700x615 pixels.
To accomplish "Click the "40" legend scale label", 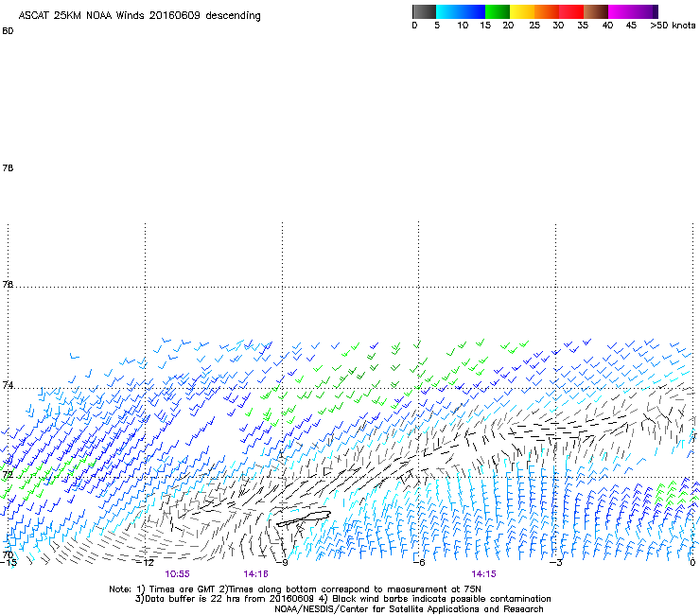I will click(x=607, y=26).
